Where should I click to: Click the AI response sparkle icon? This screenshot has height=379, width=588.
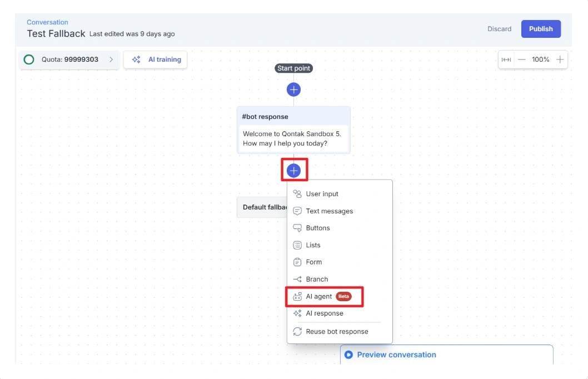coord(297,313)
